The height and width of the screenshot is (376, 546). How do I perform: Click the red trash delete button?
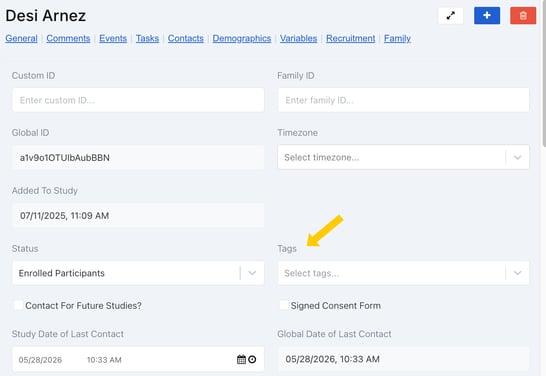(523, 16)
